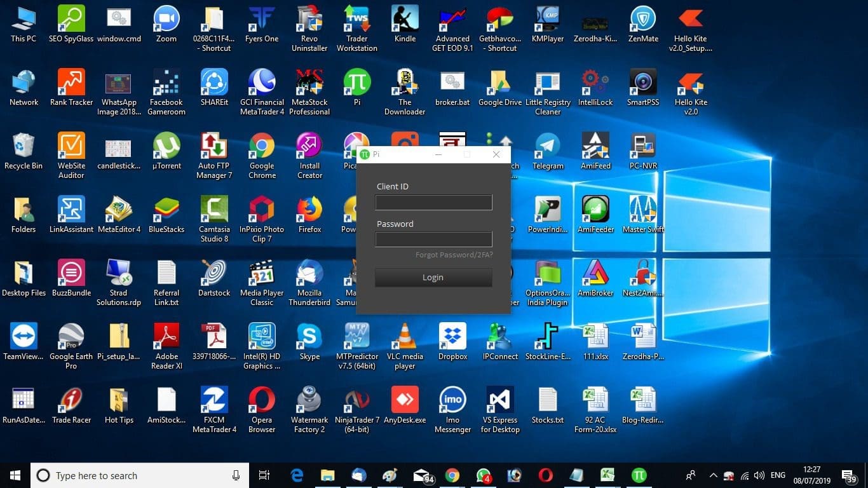
Task: Select the KMPlayer desktop icon
Action: pos(548,24)
